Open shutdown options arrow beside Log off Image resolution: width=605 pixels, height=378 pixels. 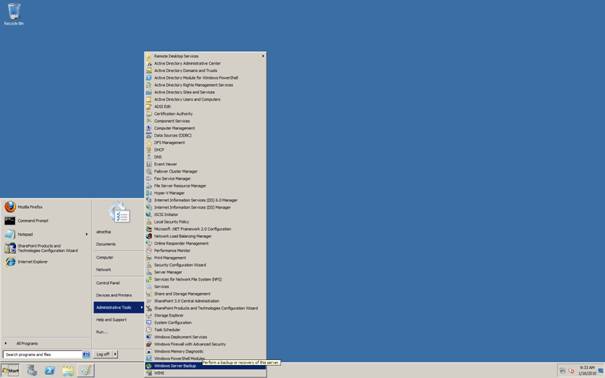tap(115, 354)
